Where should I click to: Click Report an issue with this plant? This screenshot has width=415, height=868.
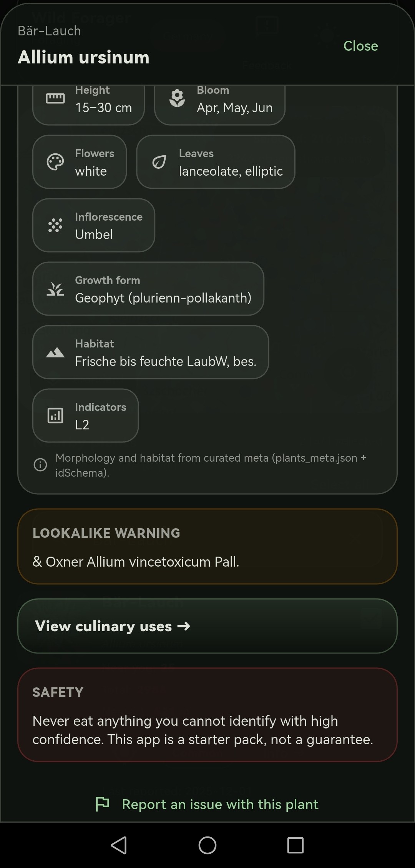tap(220, 804)
